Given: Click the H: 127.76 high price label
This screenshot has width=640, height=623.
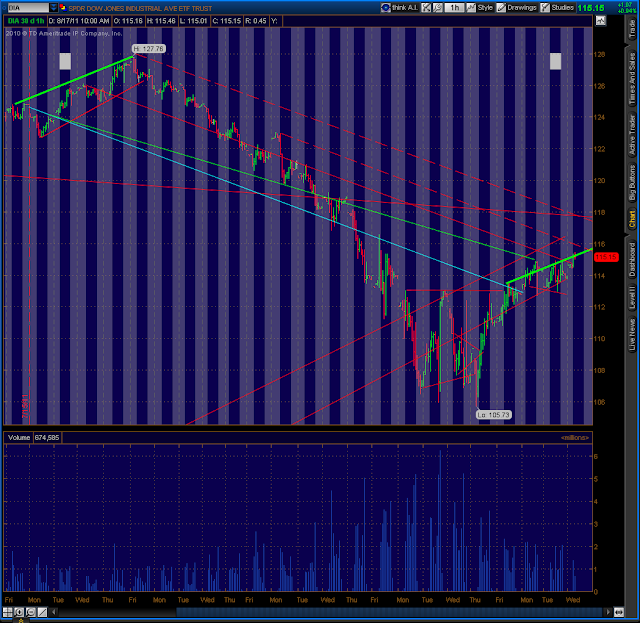Looking at the screenshot, I should pos(149,49).
